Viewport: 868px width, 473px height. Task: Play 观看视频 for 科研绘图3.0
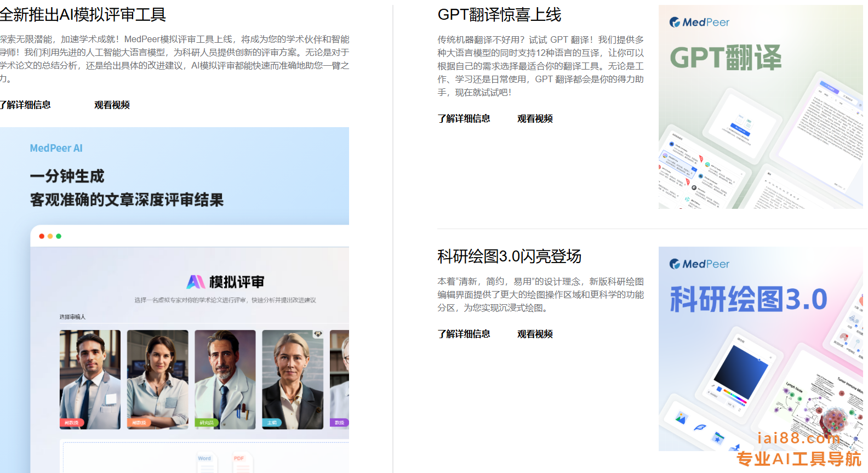(535, 334)
